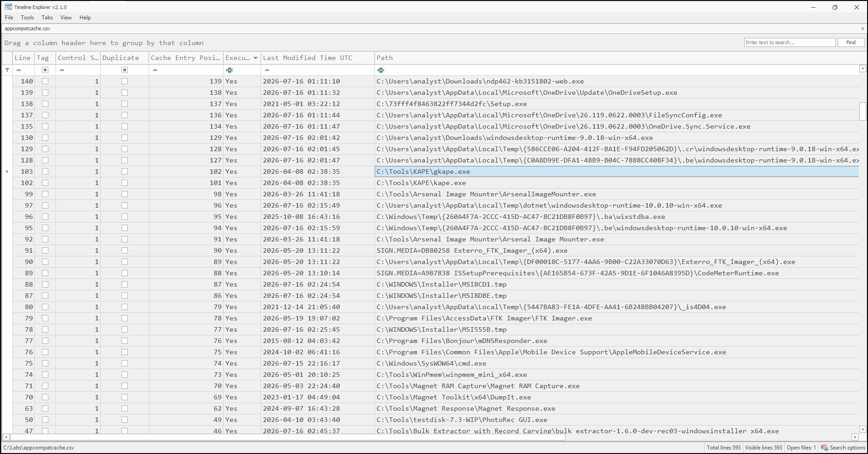Screen dimensions: 868x454
Task: Click the vertical scrollbar up arrow
Action: click(x=863, y=69)
